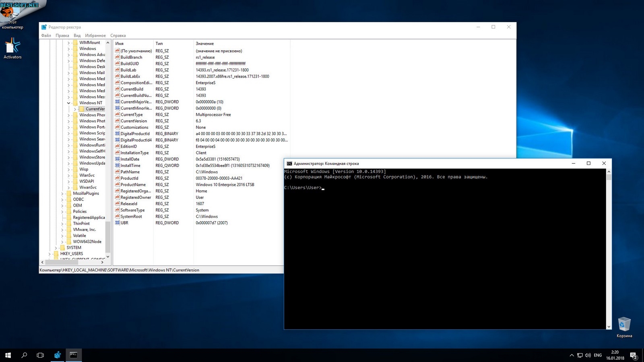Select the EditionID registry value
This screenshot has width=644, height=362.
pyautogui.click(x=128, y=146)
